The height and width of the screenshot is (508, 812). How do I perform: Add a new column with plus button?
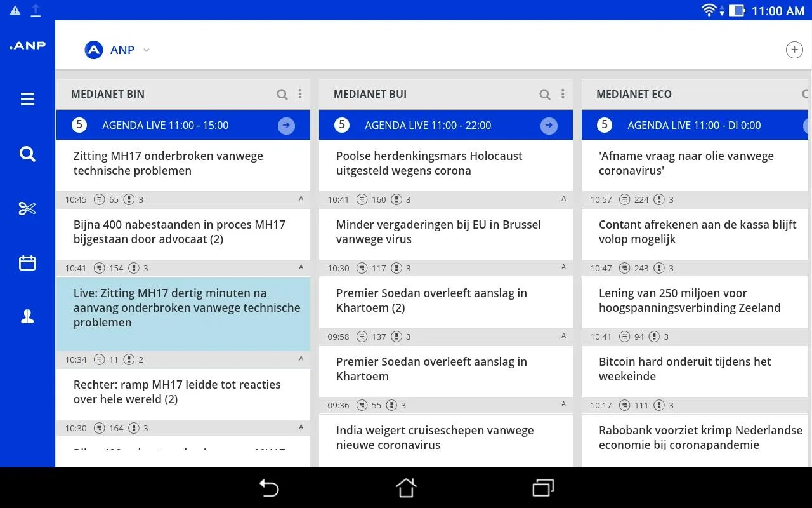(794, 50)
